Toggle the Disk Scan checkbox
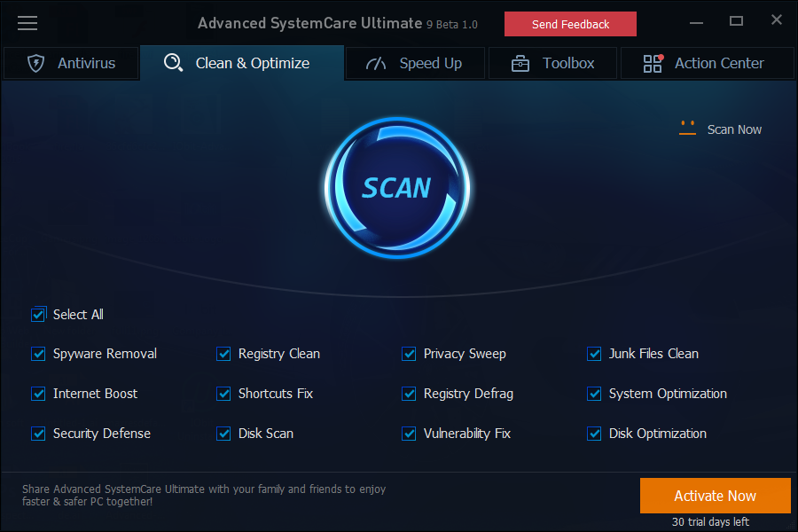This screenshot has height=532, width=798. pos(223,434)
